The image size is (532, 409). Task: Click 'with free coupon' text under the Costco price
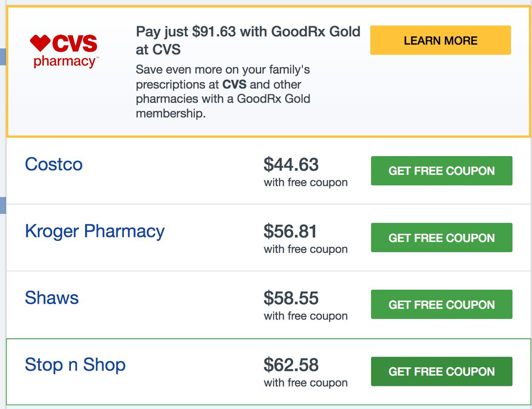pos(305,182)
